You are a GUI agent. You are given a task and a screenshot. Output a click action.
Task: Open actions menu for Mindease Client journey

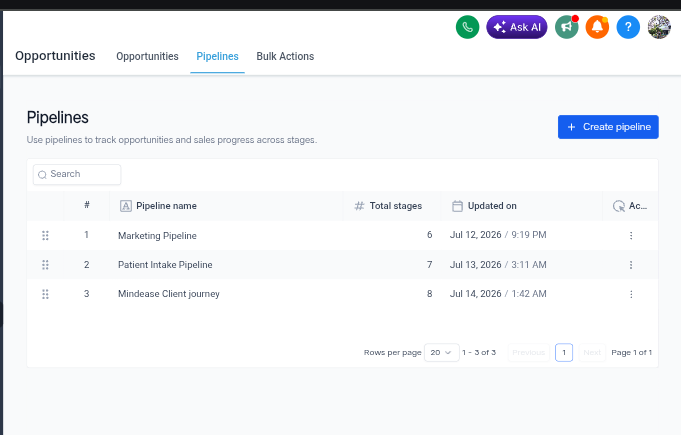point(631,294)
